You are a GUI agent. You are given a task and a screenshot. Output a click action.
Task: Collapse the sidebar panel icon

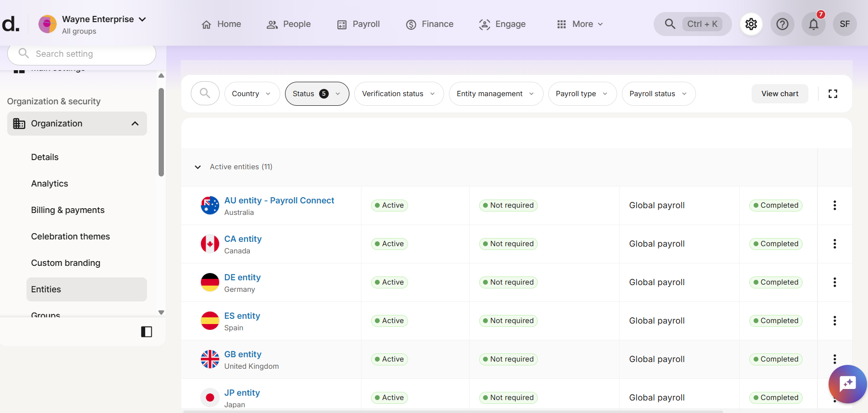pyautogui.click(x=147, y=332)
